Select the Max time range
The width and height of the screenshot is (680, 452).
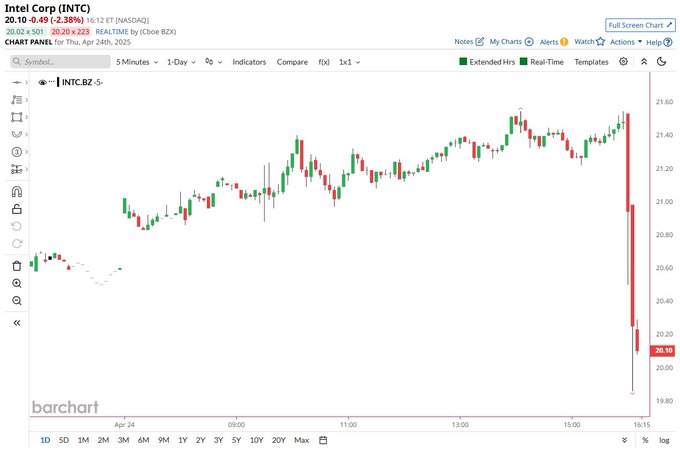(x=301, y=440)
